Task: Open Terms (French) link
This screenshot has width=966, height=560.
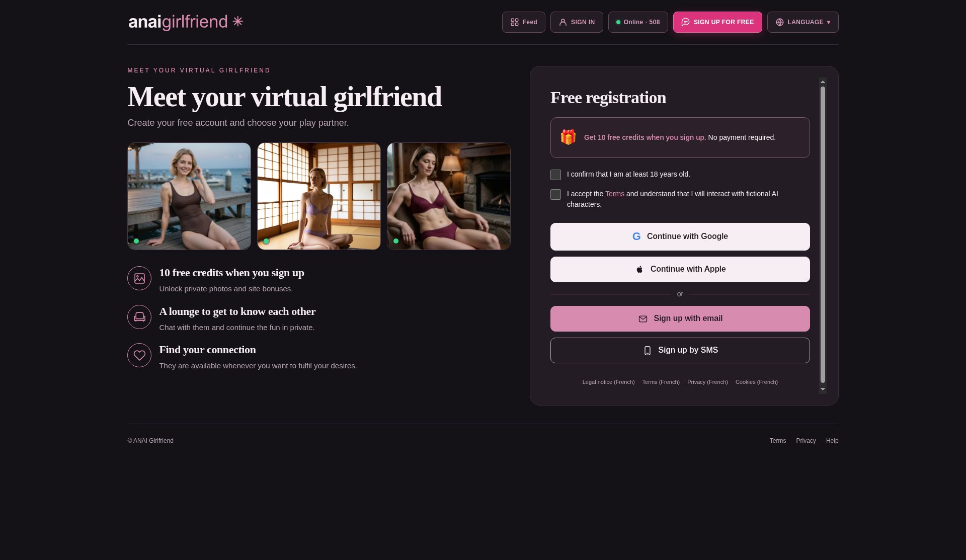Action: tap(661, 382)
